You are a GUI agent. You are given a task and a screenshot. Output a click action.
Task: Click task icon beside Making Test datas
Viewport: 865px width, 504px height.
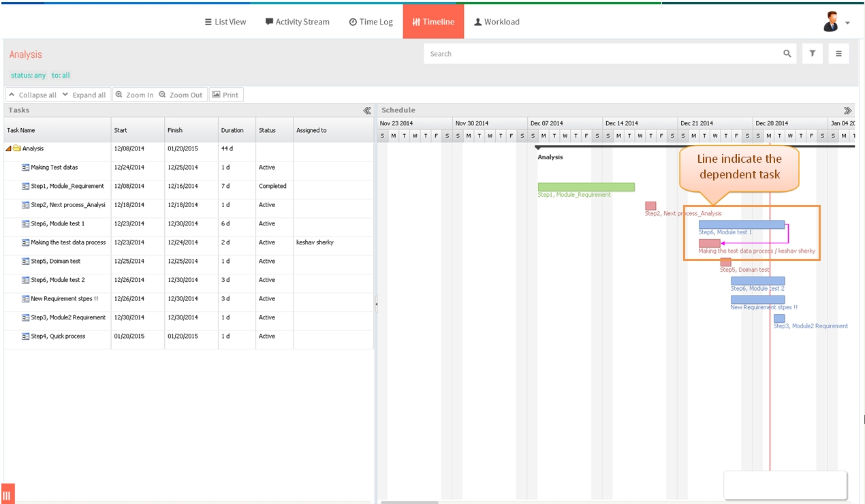[26, 168]
